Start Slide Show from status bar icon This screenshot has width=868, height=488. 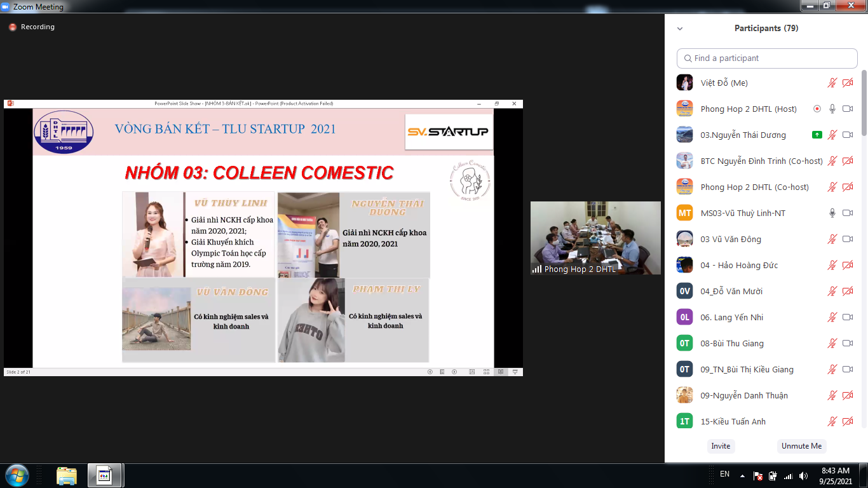click(x=515, y=372)
